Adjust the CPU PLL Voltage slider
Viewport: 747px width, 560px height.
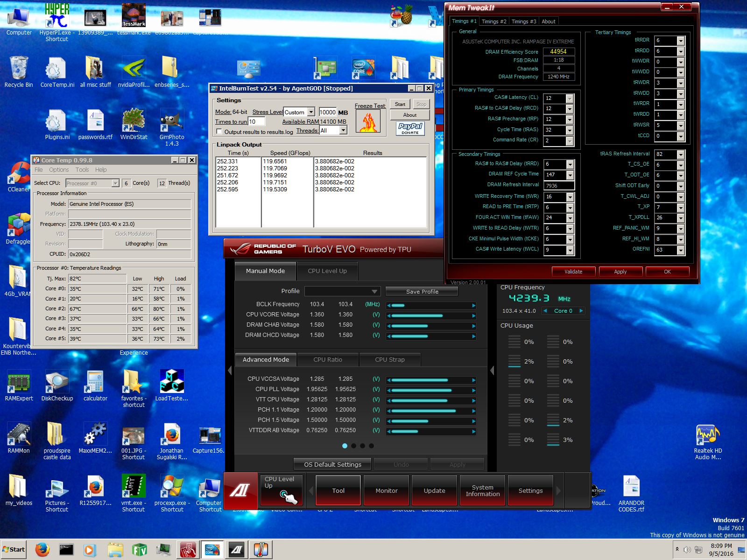coord(431,390)
